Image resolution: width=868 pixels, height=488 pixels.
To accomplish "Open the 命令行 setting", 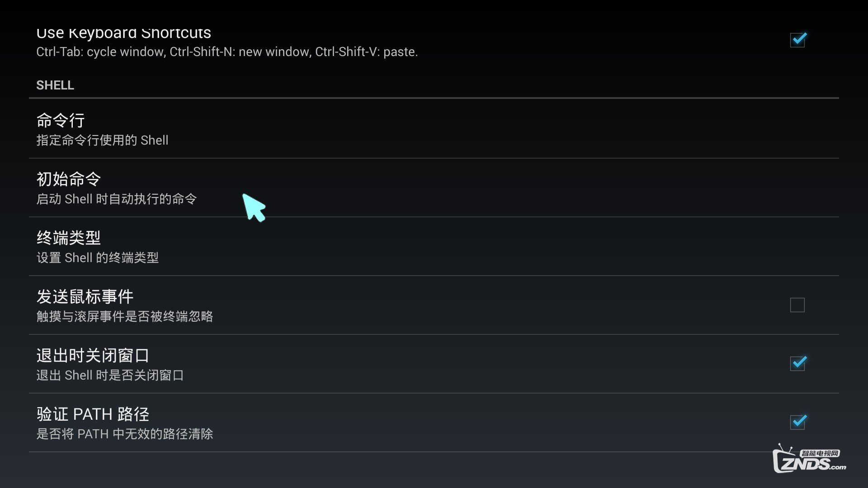I will 61,121.
